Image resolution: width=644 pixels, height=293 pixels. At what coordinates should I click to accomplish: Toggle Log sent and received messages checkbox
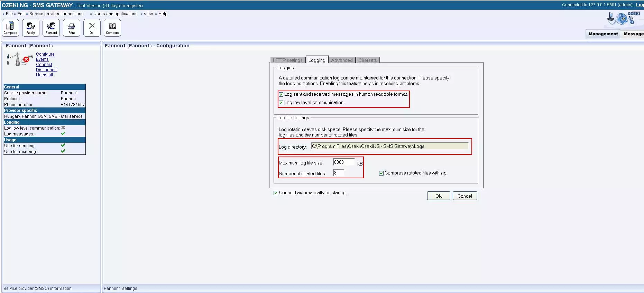[281, 94]
